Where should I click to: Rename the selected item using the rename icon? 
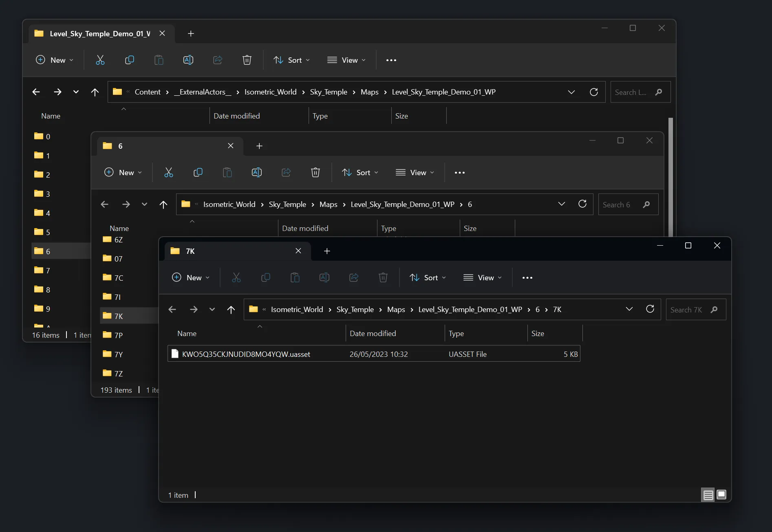(x=324, y=277)
